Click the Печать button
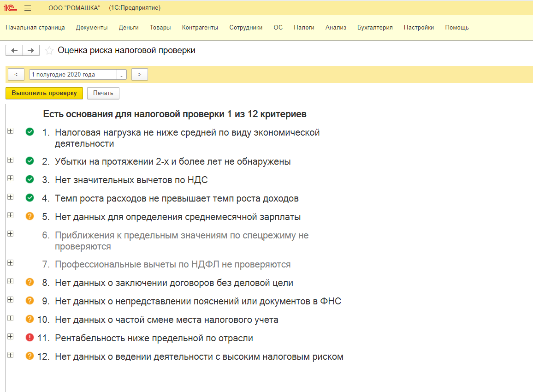This screenshot has width=533, height=392. 103,93
